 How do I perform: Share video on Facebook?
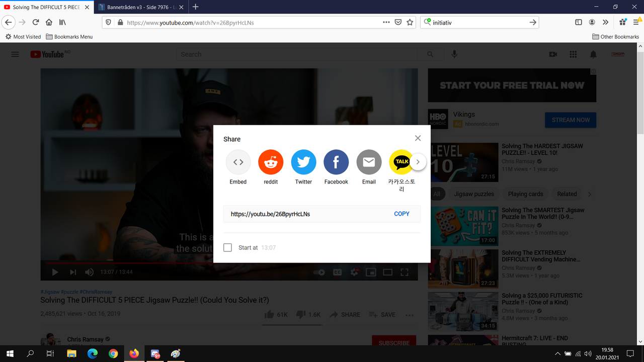pos(336,162)
